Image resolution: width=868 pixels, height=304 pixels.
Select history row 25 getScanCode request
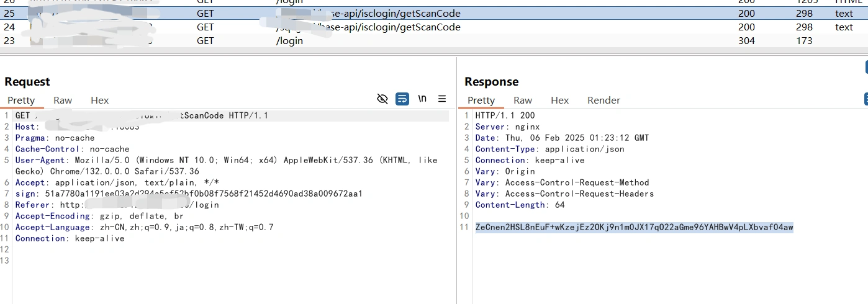373,13
